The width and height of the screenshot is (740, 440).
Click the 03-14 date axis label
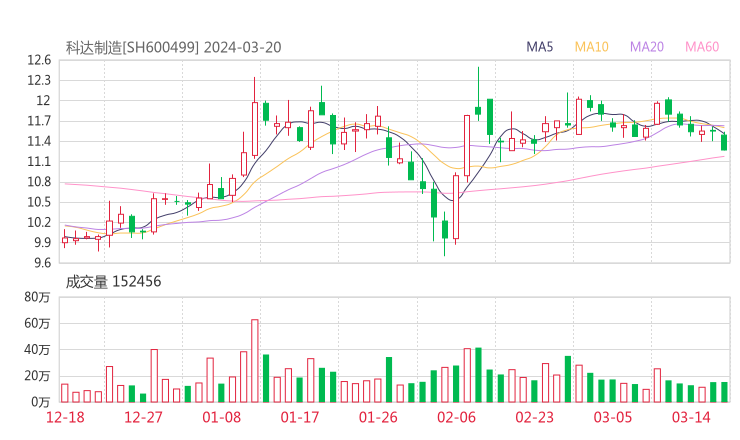coord(691,417)
